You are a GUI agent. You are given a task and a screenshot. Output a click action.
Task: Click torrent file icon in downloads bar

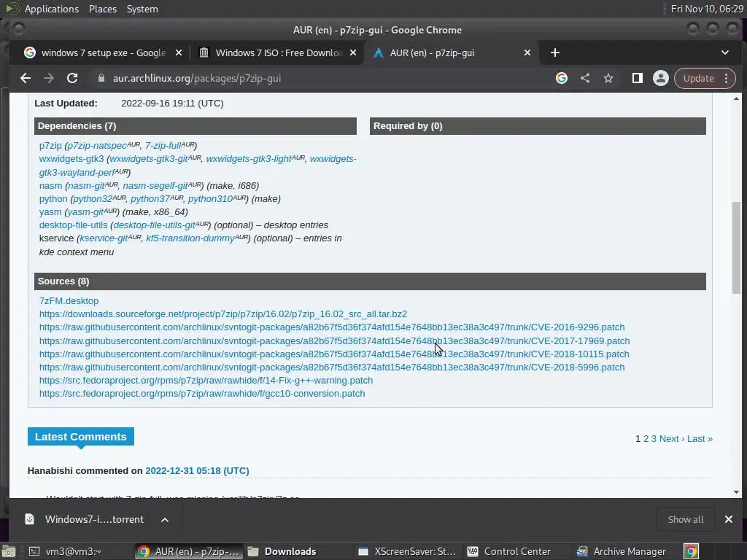pos(29,519)
